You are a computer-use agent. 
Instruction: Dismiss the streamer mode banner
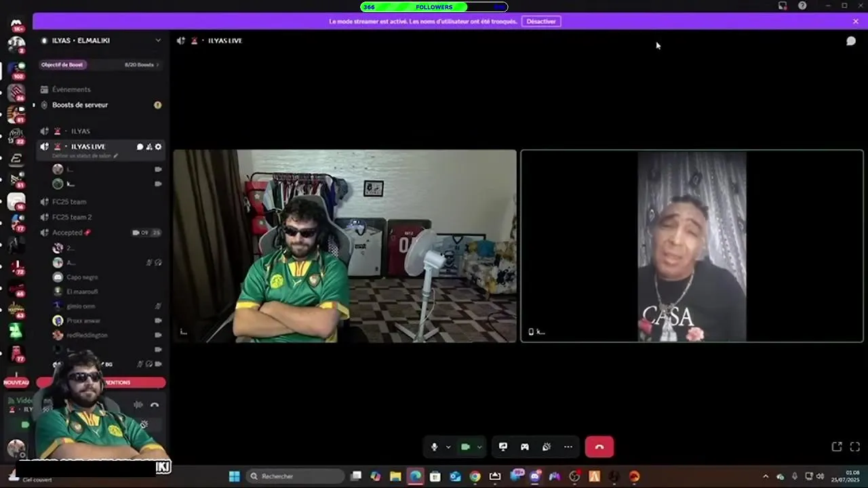tap(856, 21)
